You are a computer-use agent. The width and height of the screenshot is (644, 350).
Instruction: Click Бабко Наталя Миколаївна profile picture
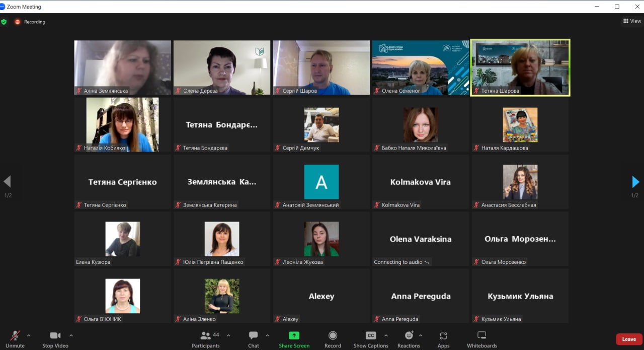(421, 124)
